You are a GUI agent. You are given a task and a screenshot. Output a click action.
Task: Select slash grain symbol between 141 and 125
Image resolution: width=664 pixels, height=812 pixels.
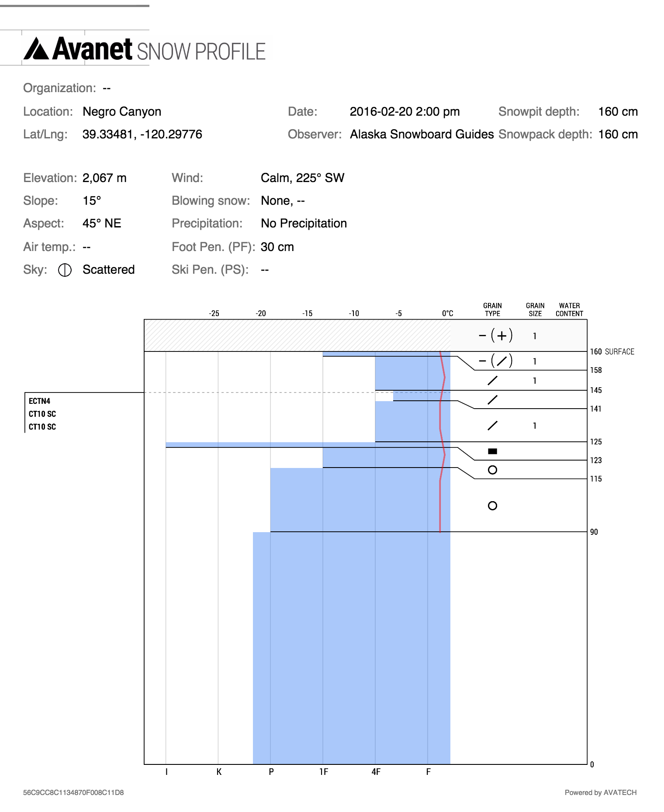[x=492, y=426]
